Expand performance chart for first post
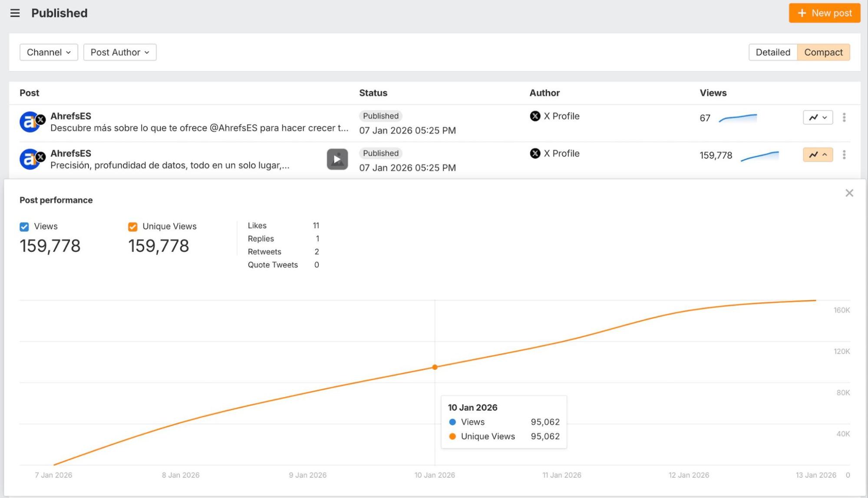The width and height of the screenshot is (868, 498). pos(818,117)
